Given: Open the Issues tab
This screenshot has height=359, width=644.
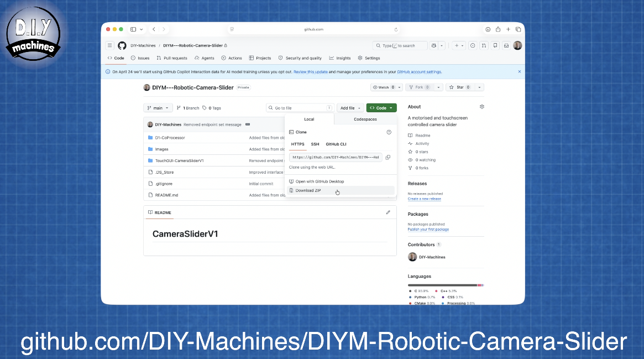Looking at the screenshot, I should 140,58.
